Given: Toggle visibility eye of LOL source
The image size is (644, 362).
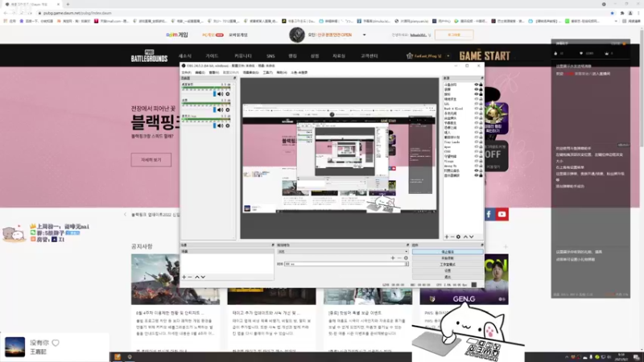Looking at the screenshot, I should pyautogui.click(x=477, y=104).
